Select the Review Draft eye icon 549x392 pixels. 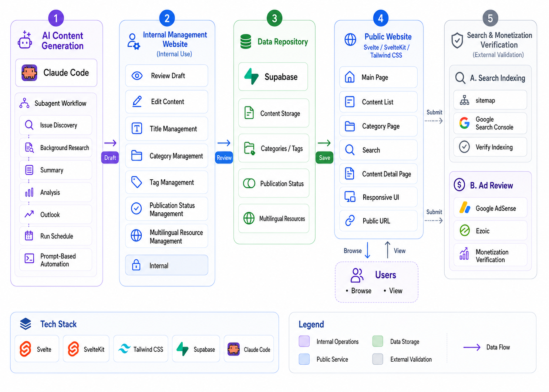[137, 76]
